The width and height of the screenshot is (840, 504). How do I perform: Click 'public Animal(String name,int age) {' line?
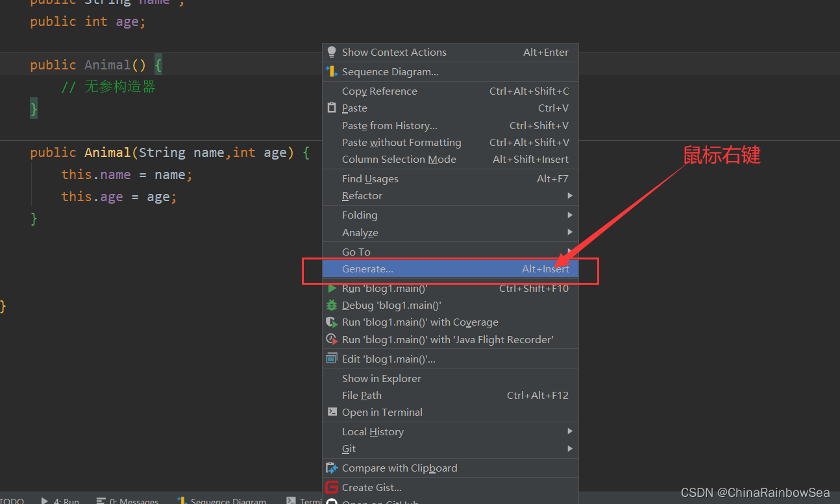(x=170, y=152)
